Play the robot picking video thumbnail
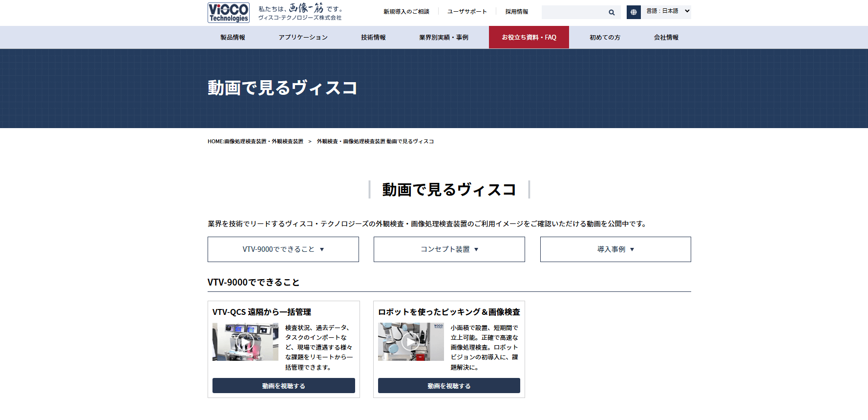This screenshot has height=420, width=868. (411, 342)
